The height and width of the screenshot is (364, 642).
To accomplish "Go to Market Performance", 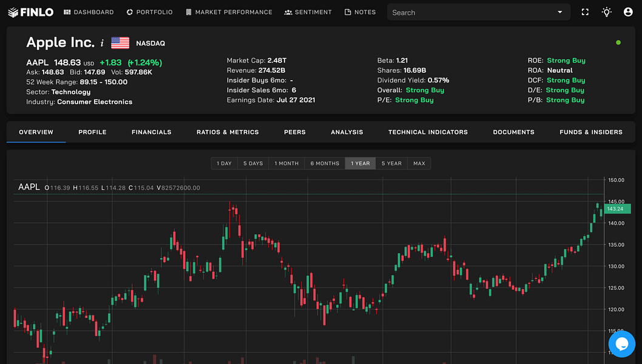I will pos(229,12).
